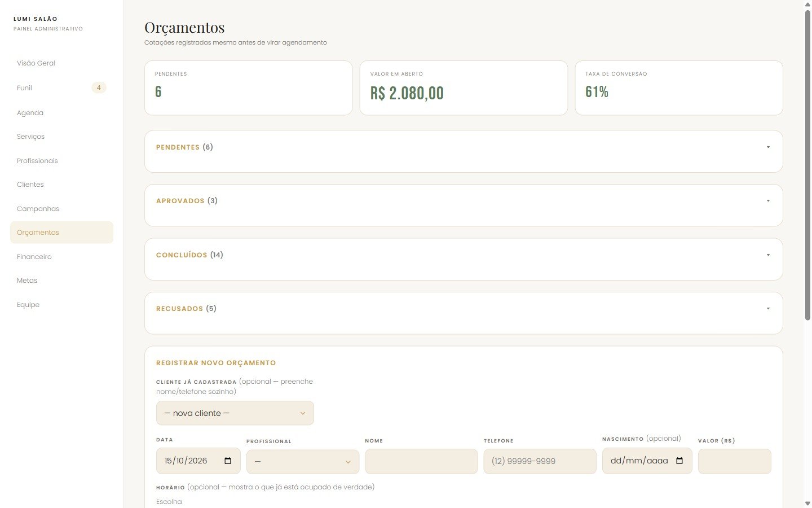Open the calendar picker in the Nascimento field

[679, 461]
